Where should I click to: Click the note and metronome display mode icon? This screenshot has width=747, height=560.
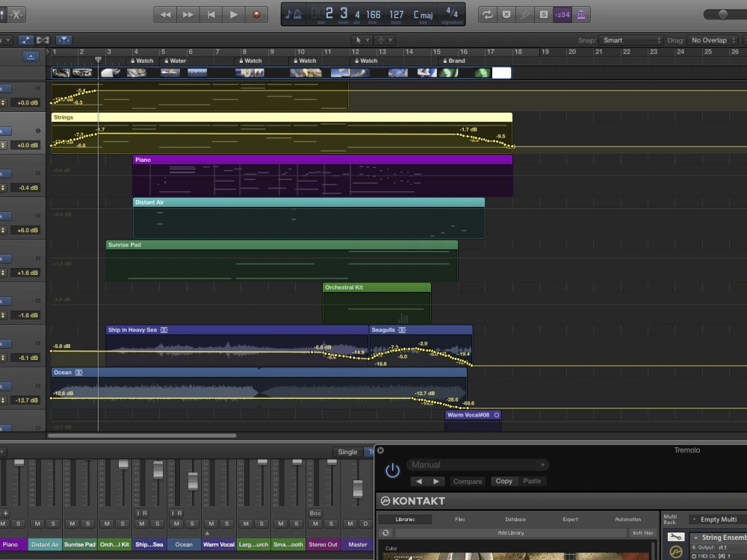click(293, 14)
